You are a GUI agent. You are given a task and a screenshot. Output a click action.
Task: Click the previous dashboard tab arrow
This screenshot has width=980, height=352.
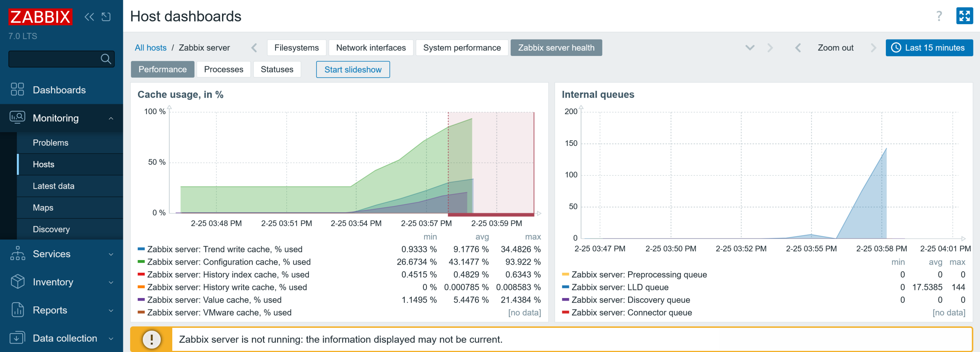point(254,48)
